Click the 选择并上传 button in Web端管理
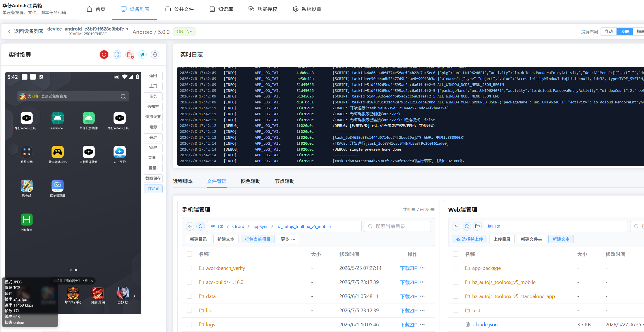 pyautogui.click(x=469, y=239)
